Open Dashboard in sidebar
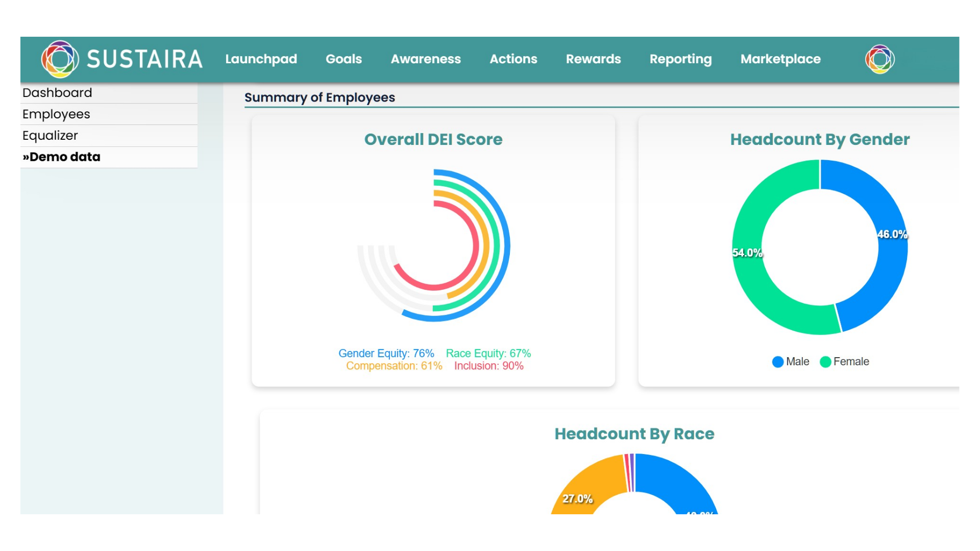This screenshot has height=551, width=980. 57,93
